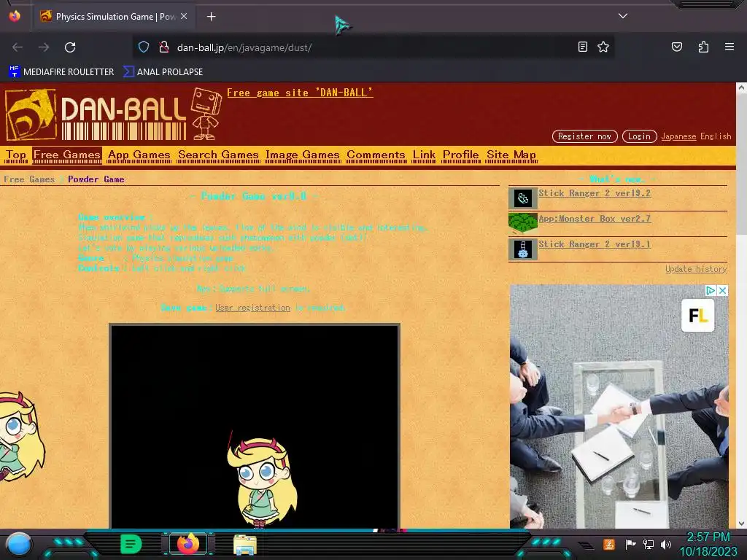Open the Free Games menu item

tap(67, 155)
